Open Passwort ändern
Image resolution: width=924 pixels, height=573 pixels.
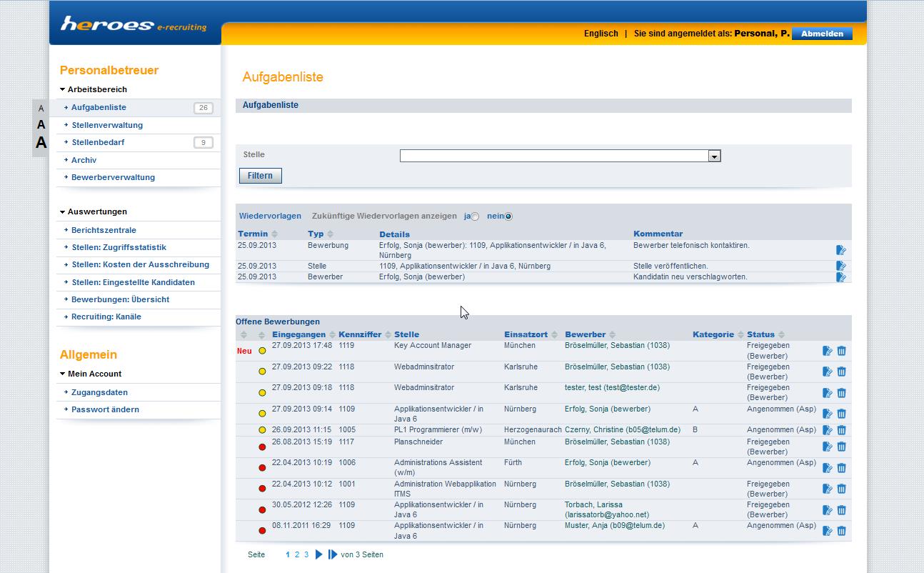[x=105, y=409]
